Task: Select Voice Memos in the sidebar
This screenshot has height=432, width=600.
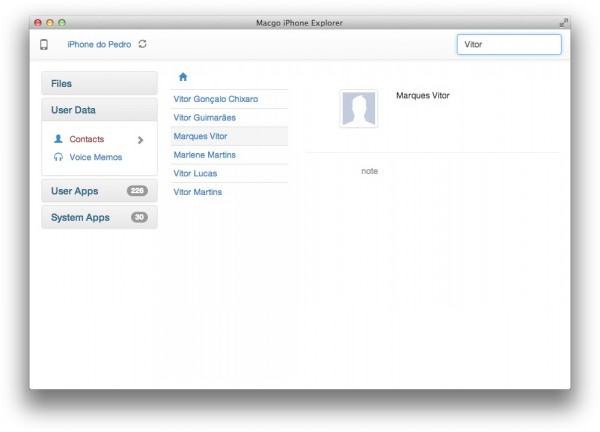Action: point(96,157)
